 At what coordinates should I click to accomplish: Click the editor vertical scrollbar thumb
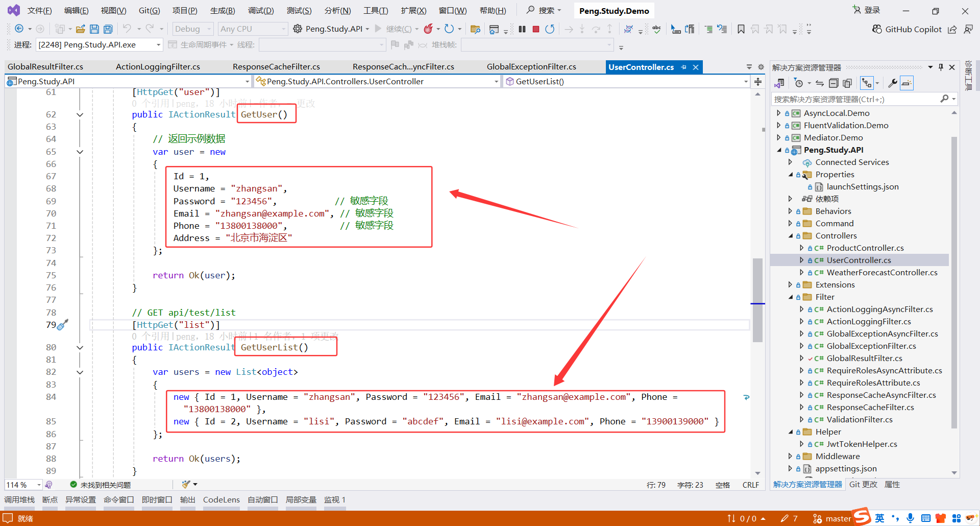(x=757, y=300)
